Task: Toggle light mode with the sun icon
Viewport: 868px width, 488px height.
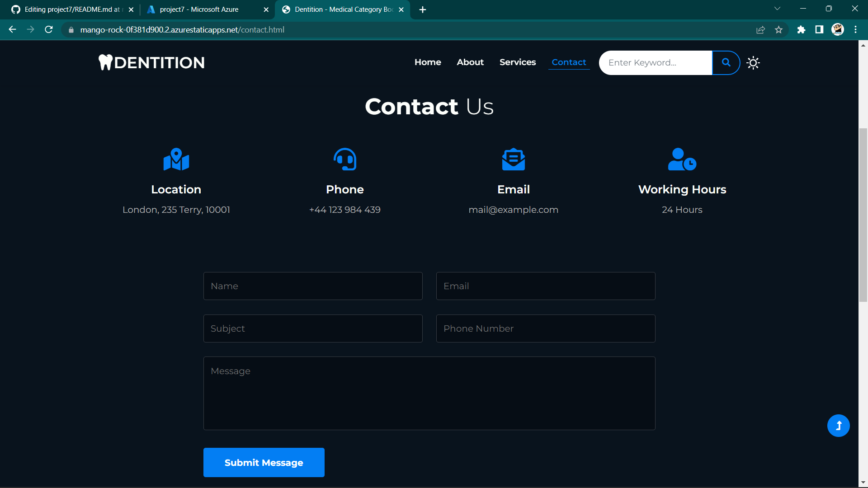Action: coord(753,63)
